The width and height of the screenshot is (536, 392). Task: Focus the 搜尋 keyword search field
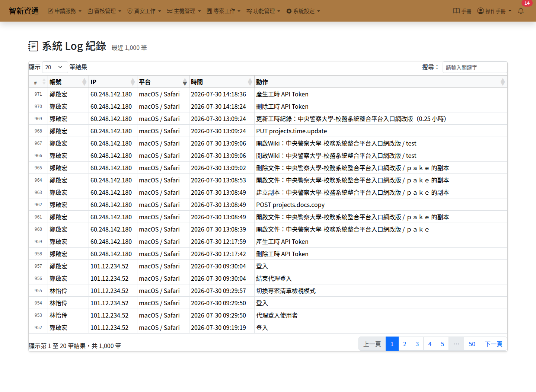click(475, 67)
